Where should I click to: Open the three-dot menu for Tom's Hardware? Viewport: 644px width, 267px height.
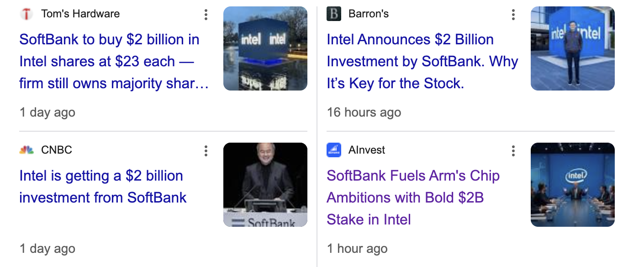pos(206,15)
